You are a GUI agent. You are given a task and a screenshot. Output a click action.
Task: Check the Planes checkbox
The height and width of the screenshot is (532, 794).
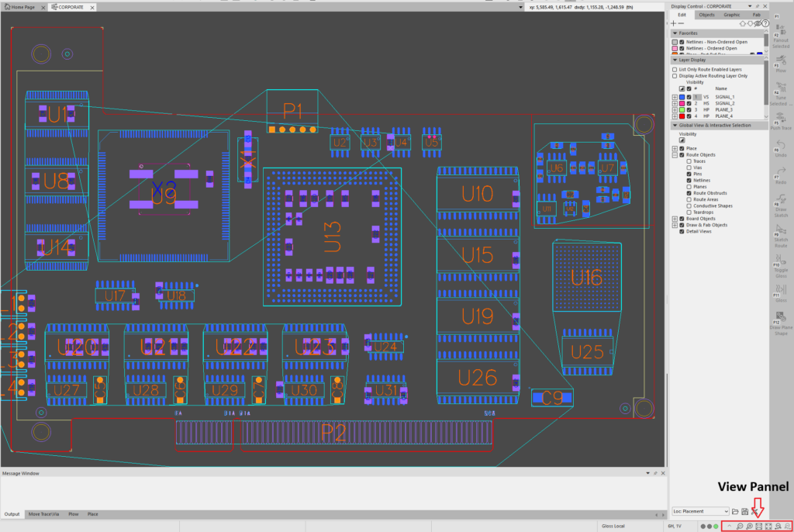click(x=689, y=187)
